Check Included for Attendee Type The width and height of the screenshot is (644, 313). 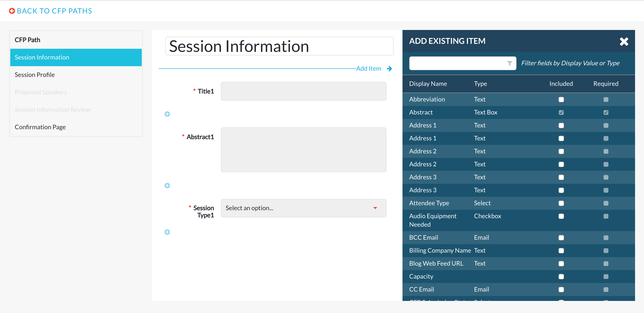click(561, 203)
